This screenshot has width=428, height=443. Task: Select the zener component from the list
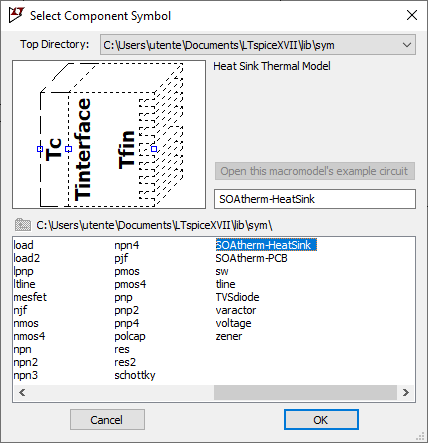coord(229,336)
